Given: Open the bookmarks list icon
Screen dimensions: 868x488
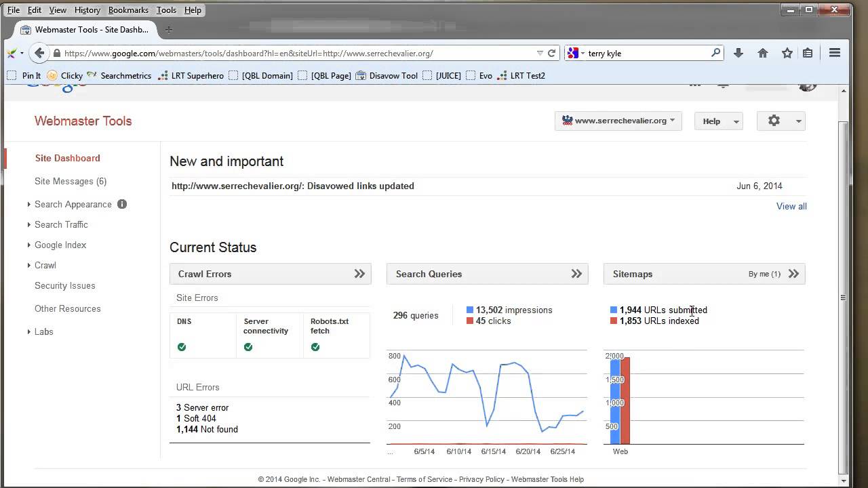Looking at the screenshot, I should tap(808, 53).
